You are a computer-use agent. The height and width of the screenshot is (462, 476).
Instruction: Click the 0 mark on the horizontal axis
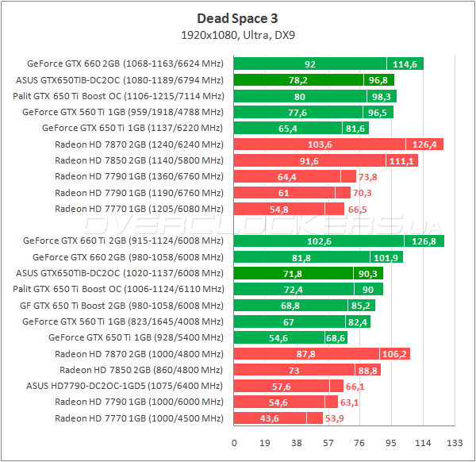(234, 443)
